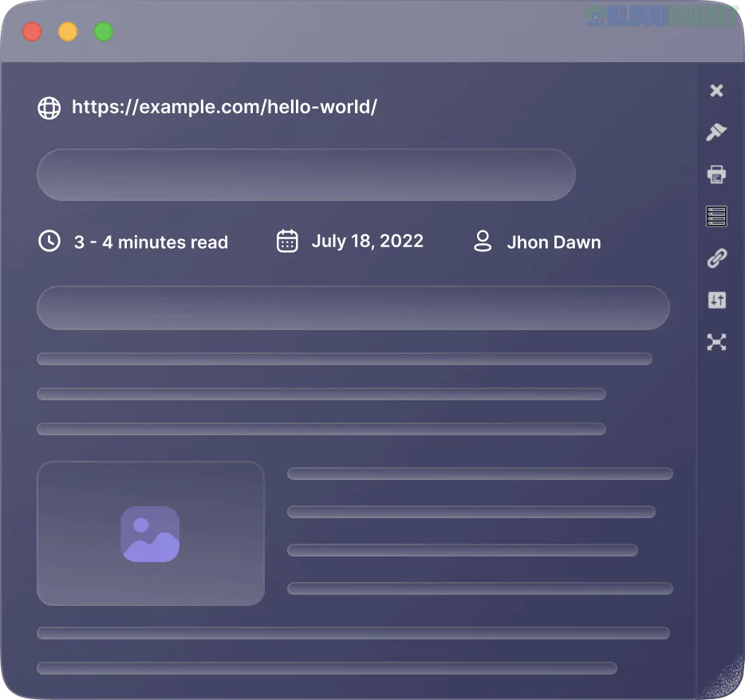Toggle the list layout view
The image size is (745, 700).
pos(716,216)
